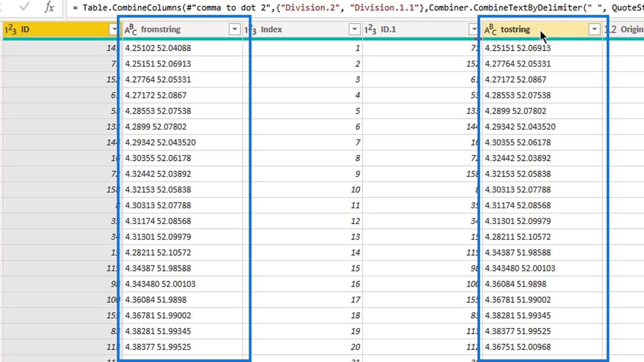Open the fromstring column filter dropdown
The width and height of the screenshot is (644, 362).
[x=235, y=29]
